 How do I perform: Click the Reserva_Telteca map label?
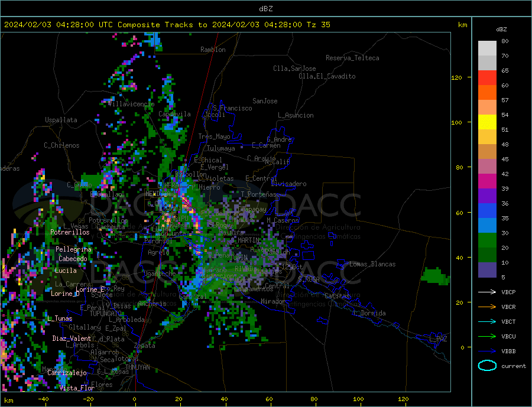tap(352, 58)
